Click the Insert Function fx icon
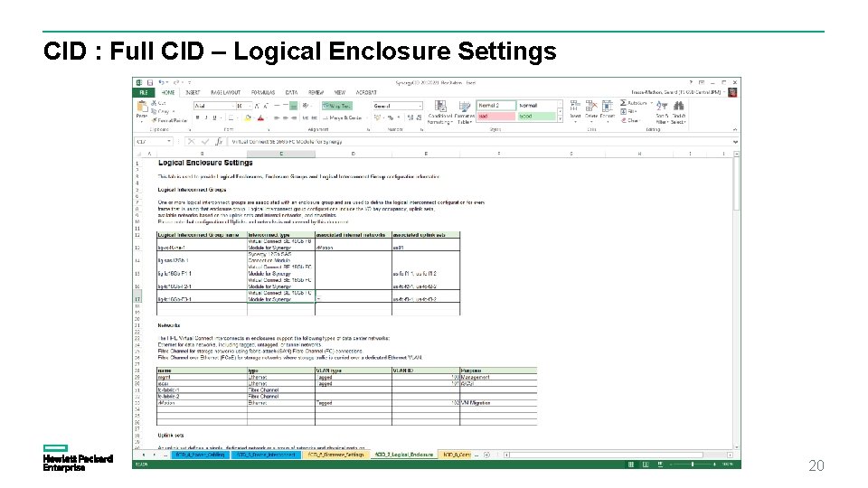The image size is (868, 488). [219, 142]
